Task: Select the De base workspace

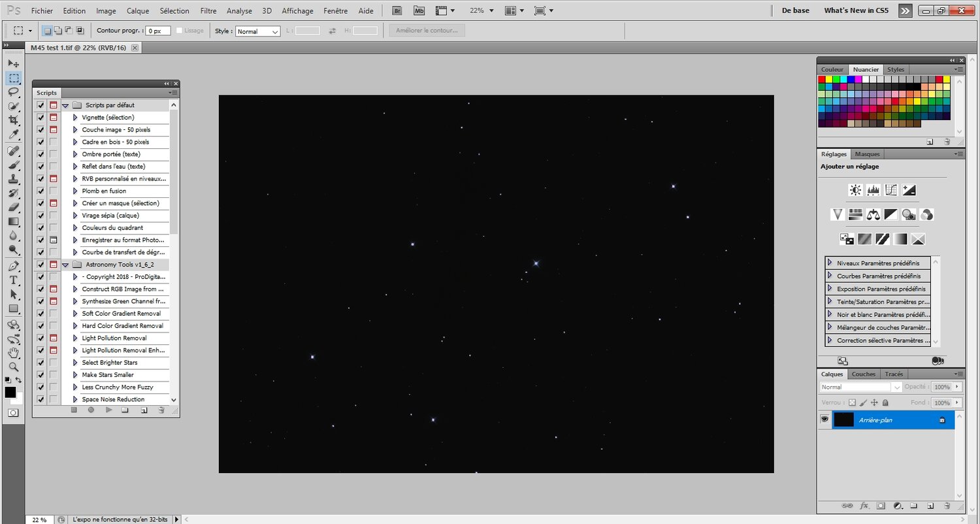Action: tap(796, 10)
